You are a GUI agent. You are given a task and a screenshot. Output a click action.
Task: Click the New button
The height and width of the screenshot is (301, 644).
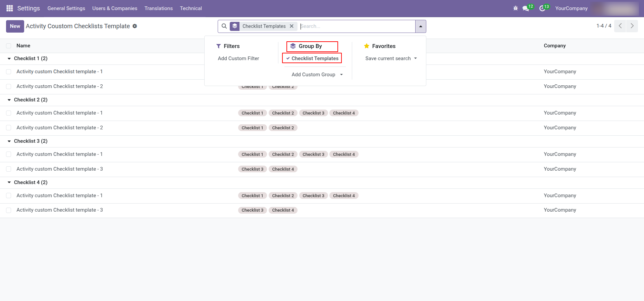[x=15, y=26]
